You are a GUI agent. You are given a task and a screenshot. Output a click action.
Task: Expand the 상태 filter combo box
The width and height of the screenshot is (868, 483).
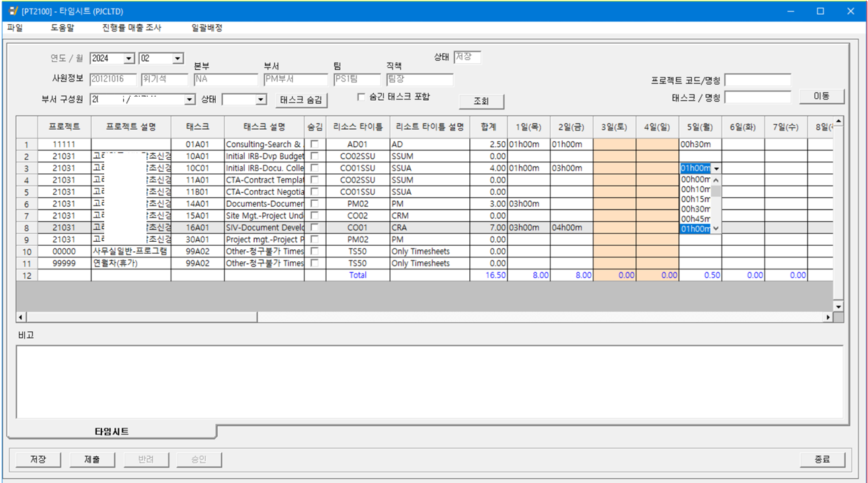(x=262, y=100)
